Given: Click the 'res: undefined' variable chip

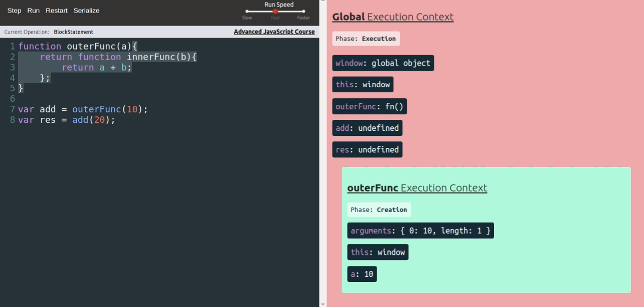Looking at the screenshot, I should pyautogui.click(x=367, y=149).
